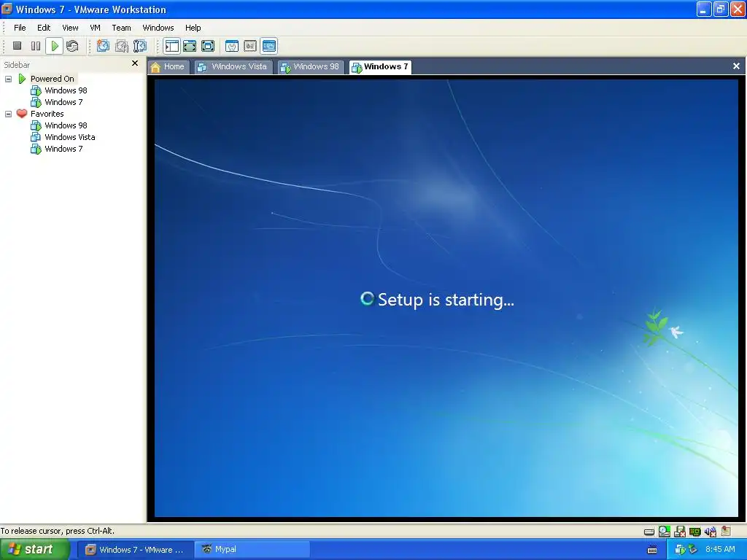Switch to the Windows 7 tab
The image size is (747, 560).
pos(380,66)
